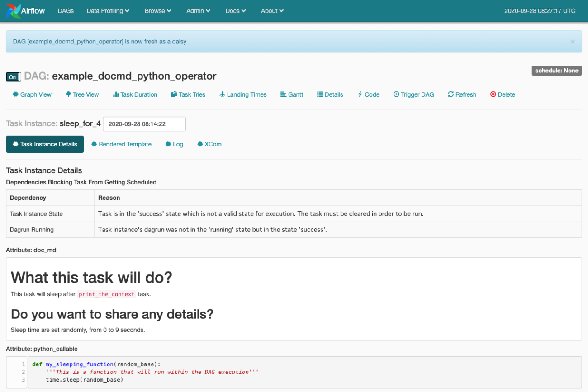
Task: Open DAG Details page
Action: [x=330, y=94]
